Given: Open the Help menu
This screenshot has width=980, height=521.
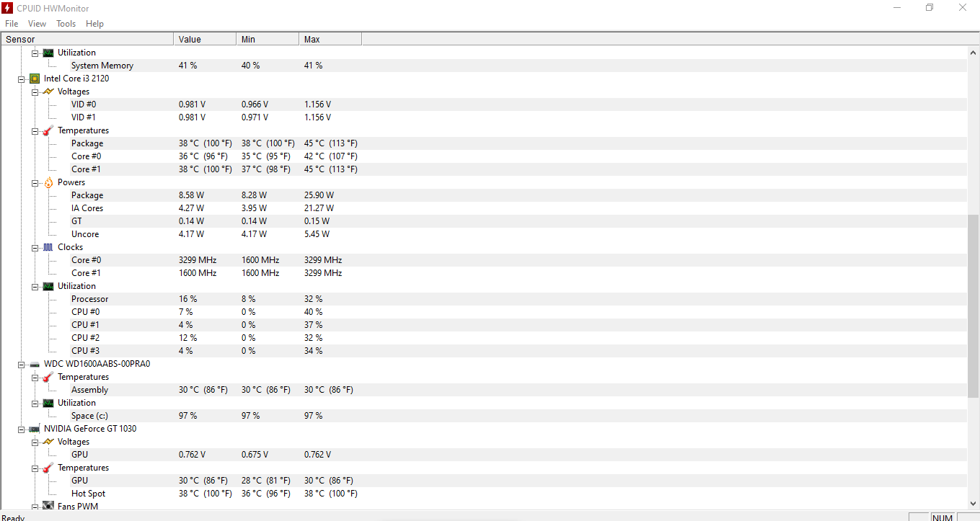Looking at the screenshot, I should point(94,24).
